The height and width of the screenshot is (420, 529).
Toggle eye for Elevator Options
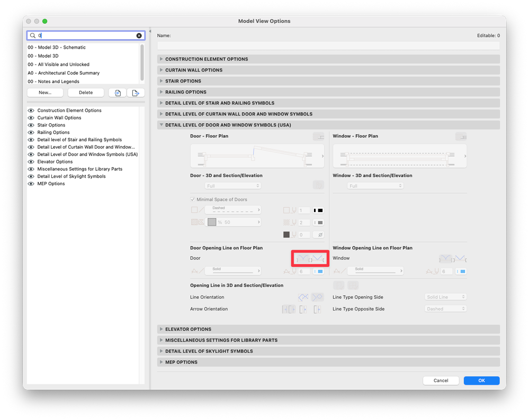tap(31, 162)
